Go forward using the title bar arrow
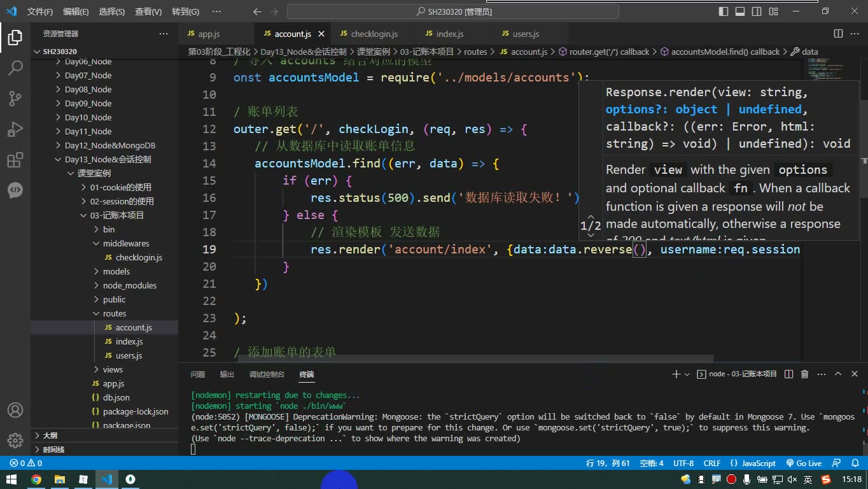The width and height of the screenshot is (868, 489). point(275,11)
